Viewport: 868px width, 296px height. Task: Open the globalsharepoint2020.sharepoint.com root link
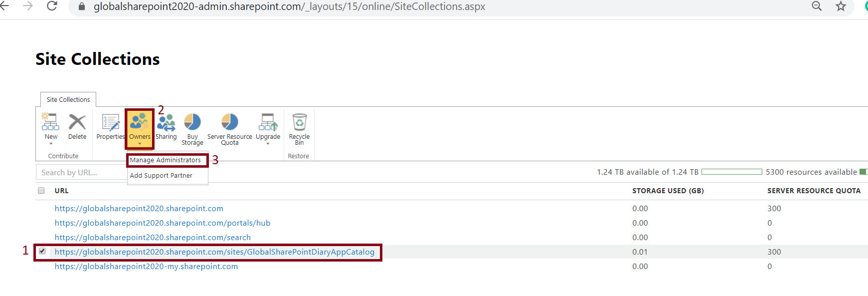pos(139,209)
